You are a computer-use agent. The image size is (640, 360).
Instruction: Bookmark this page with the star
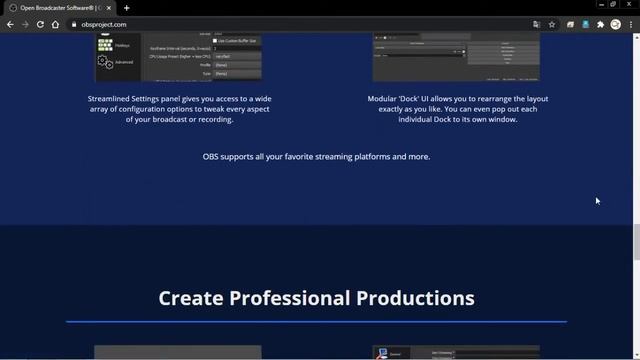[x=552, y=24]
